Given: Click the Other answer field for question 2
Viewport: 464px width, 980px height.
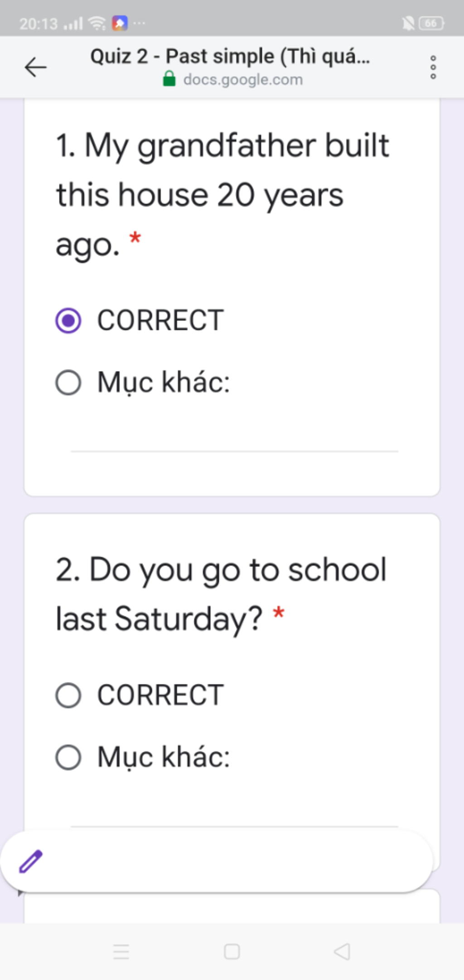Looking at the screenshot, I should pyautogui.click(x=234, y=816).
